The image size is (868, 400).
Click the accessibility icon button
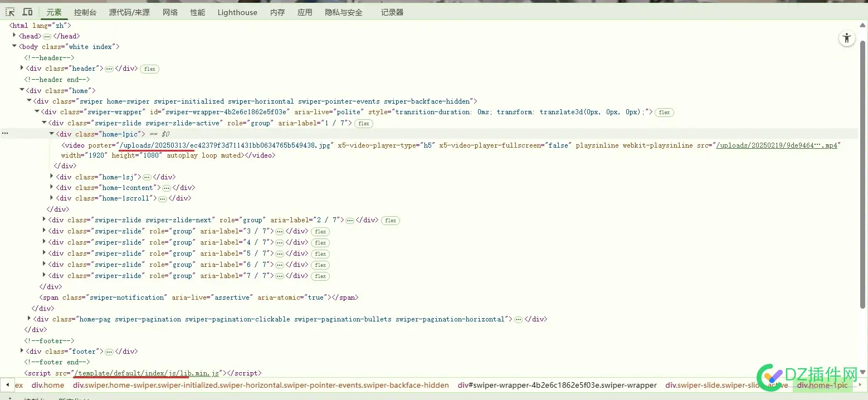click(x=847, y=38)
